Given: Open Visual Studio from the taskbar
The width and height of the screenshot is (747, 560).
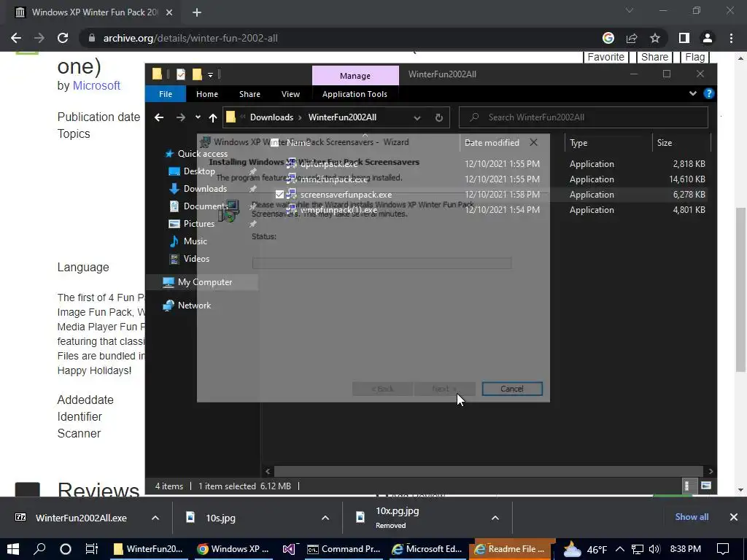Looking at the screenshot, I should tap(289, 549).
